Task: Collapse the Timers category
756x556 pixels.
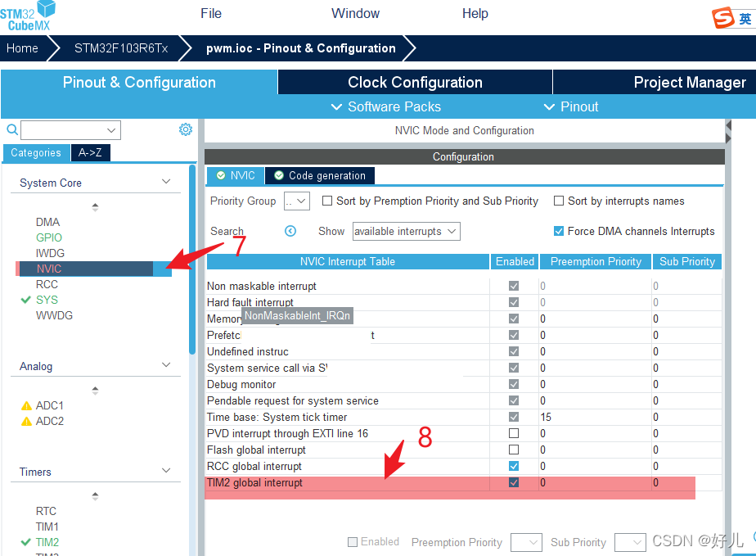Action: 166,471
